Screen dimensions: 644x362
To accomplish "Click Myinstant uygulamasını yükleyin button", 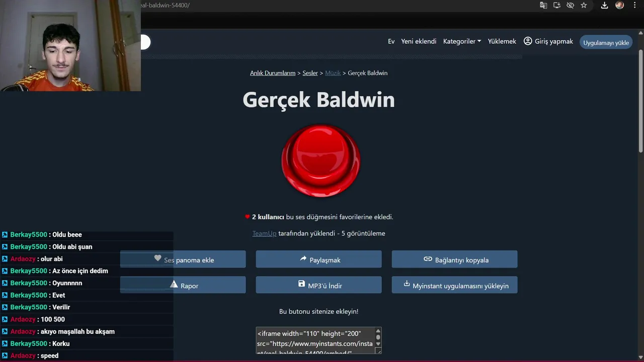I will click(454, 285).
